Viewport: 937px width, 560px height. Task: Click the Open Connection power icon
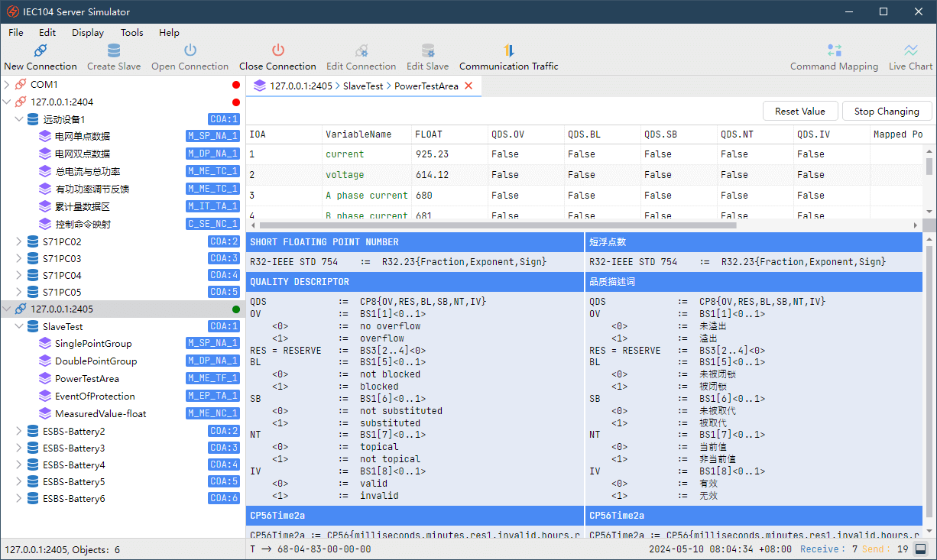tap(190, 50)
